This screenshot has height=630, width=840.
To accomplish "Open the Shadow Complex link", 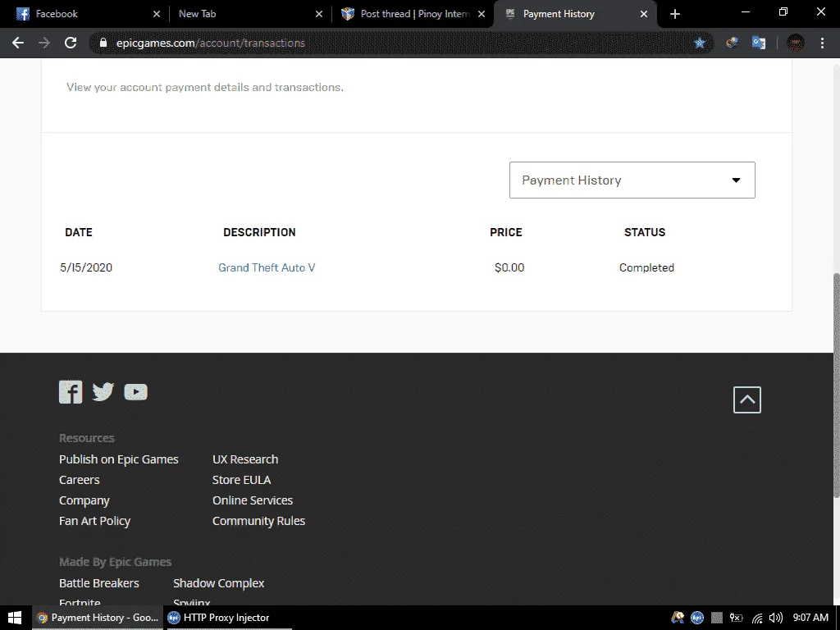I will click(x=218, y=583).
